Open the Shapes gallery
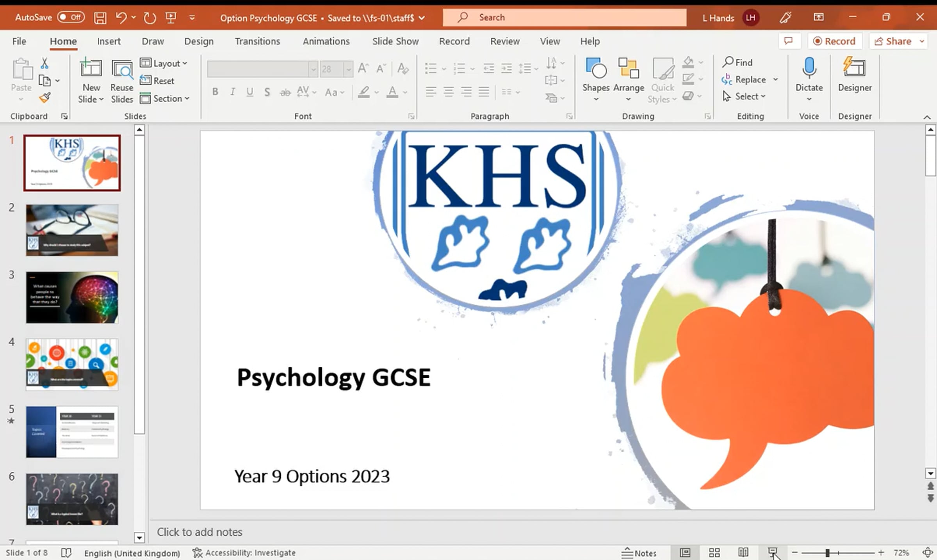This screenshot has height=560, width=937. tap(596, 80)
